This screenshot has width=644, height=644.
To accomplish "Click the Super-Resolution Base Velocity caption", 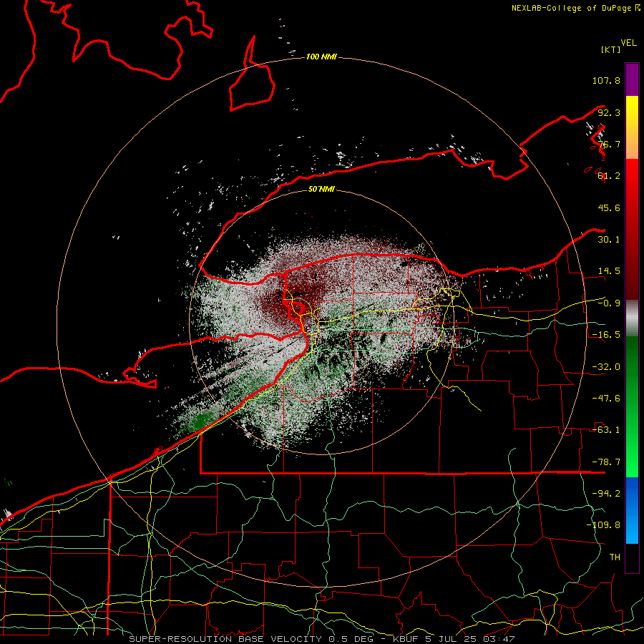I will (321, 639).
